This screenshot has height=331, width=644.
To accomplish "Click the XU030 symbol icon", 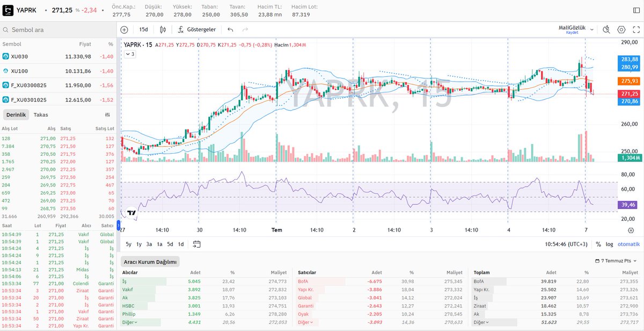I will pyautogui.click(x=5, y=56).
